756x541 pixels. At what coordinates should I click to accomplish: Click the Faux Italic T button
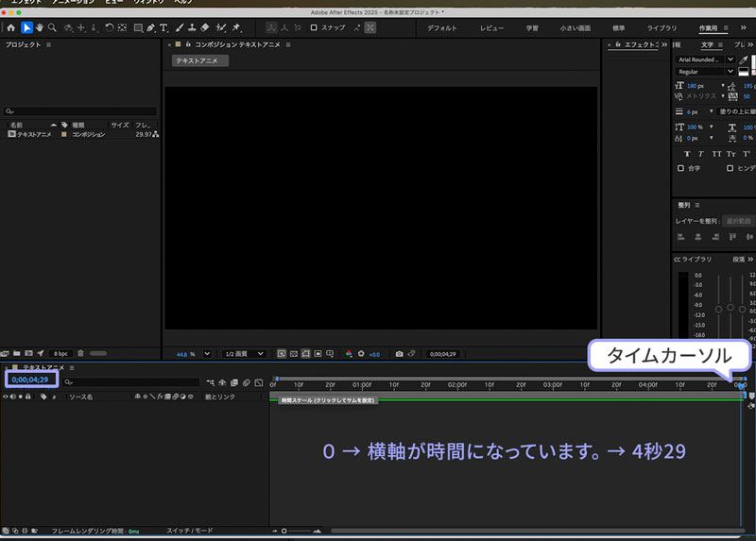[x=701, y=154]
